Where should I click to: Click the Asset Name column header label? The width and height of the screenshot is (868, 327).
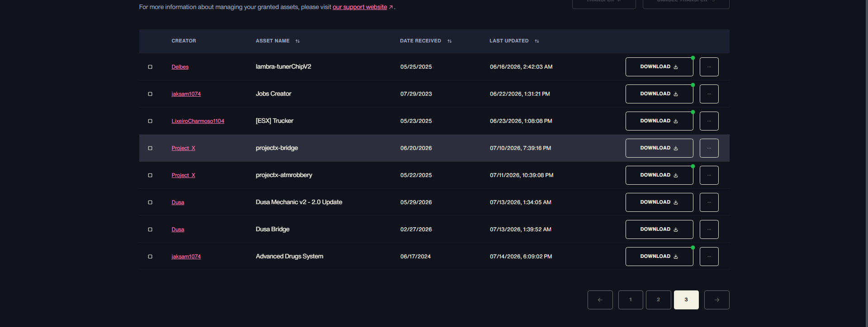tap(272, 41)
